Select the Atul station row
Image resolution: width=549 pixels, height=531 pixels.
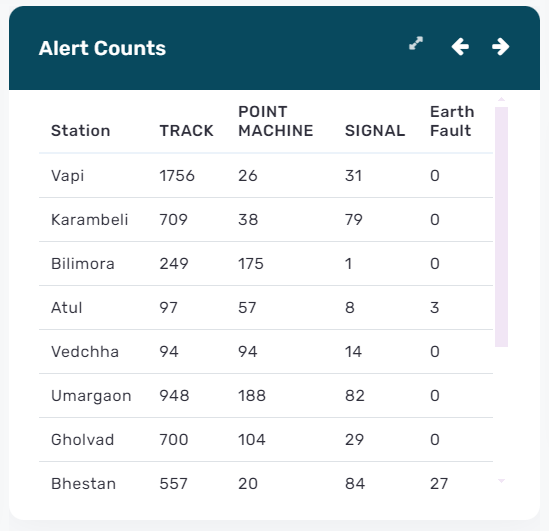pyautogui.click(x=266, y=308)
